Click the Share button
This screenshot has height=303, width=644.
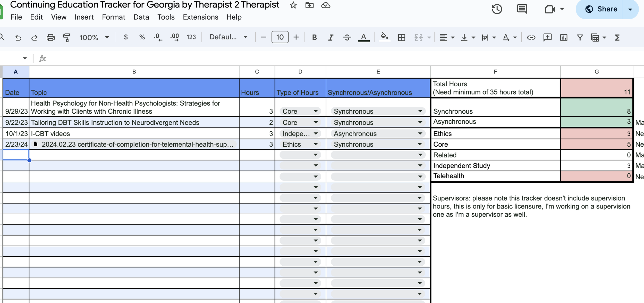pyautogui.click(x=601, y=9)
